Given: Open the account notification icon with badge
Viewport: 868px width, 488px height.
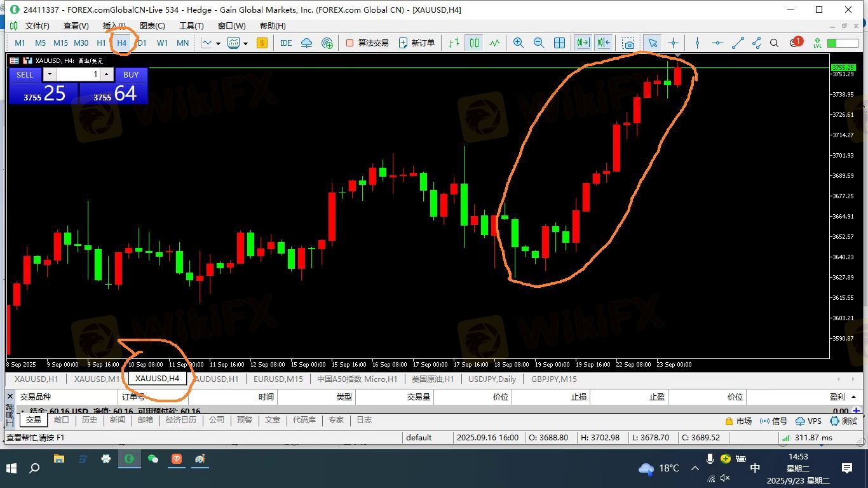Looking at the screenshot, I should (796, 43).
